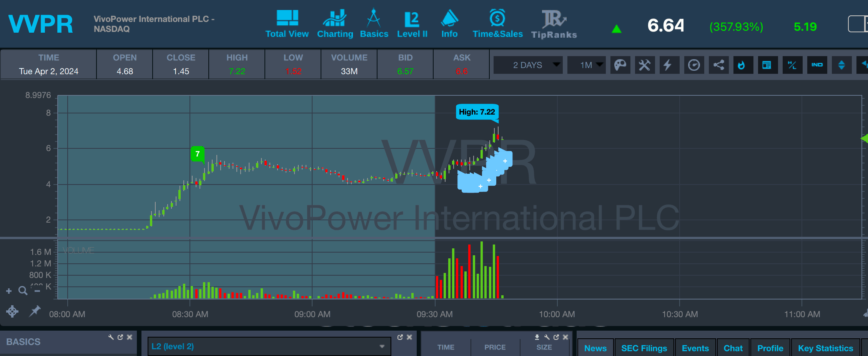This screenshot has height=356, width=868.
Task: Switch to the SEC Filings tab
Action: (644, 348)
